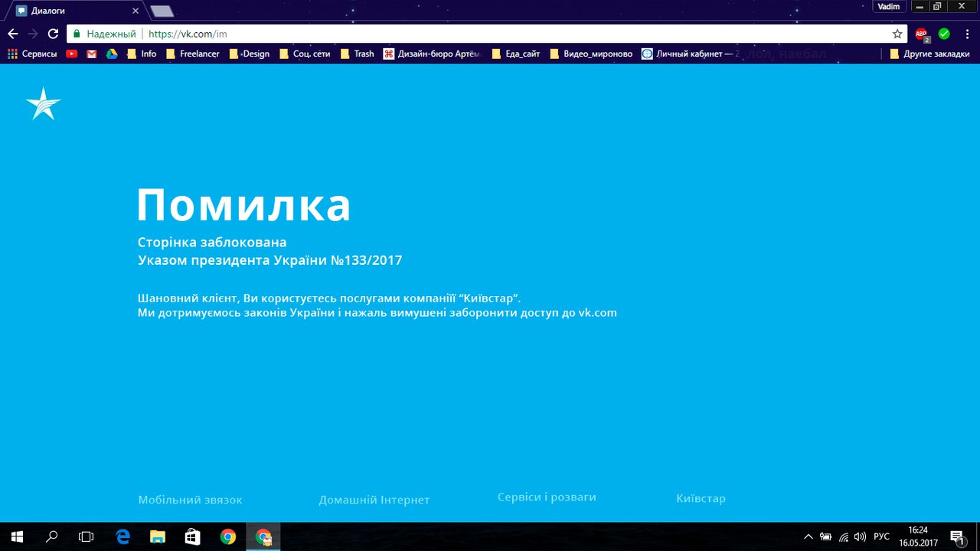Open the Google Drive bookmark
The width and height of the screenshot is (980, 551).
[112, 54]
